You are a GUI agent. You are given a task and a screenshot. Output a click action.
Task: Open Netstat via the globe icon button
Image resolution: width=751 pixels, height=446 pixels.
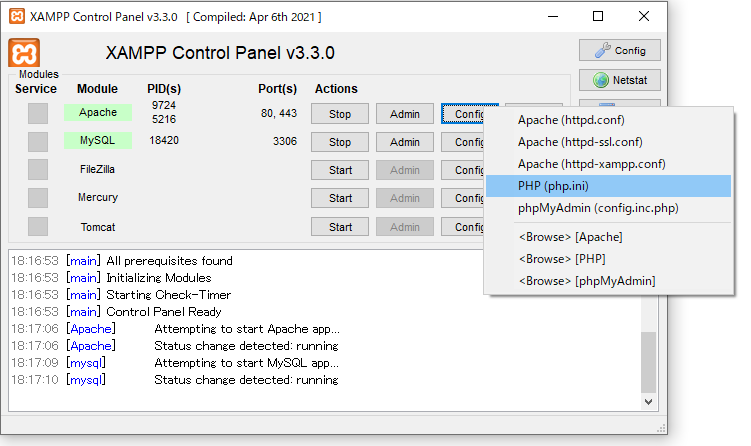coord(619,80)
